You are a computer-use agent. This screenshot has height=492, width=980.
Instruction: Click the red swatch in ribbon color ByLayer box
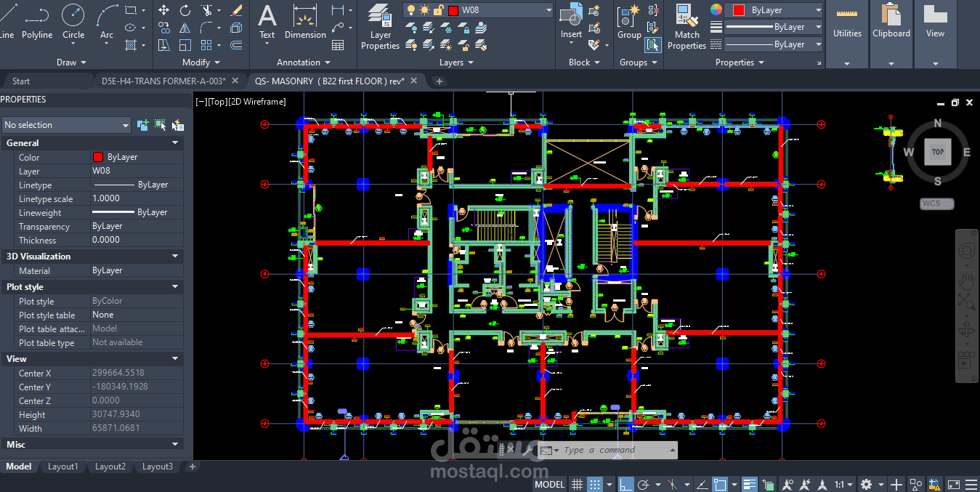[x=738, y=10]
